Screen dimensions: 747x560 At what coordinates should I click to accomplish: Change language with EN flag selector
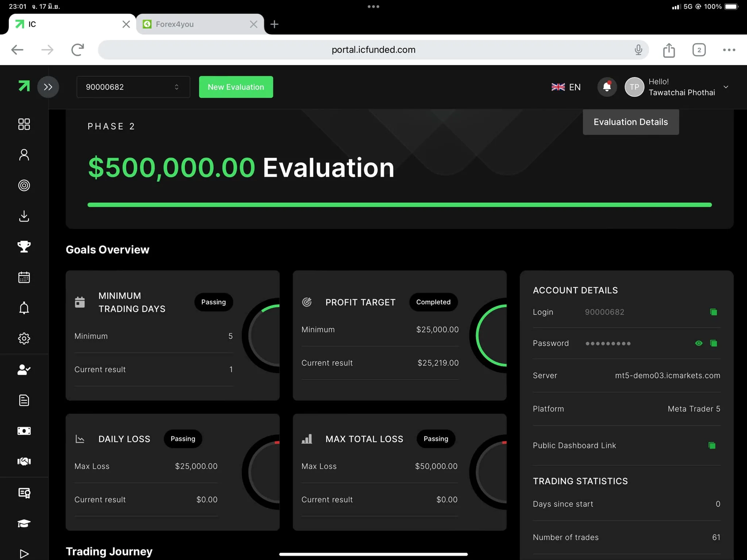566,87
